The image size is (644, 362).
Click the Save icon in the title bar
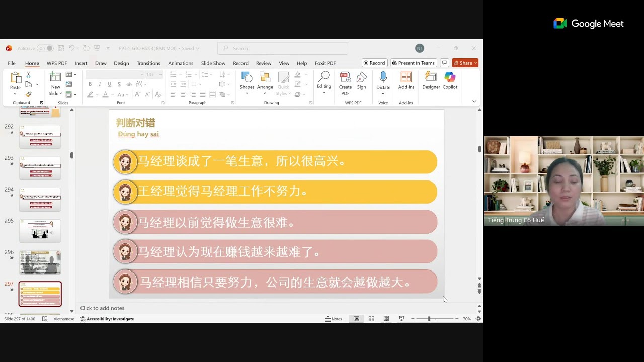[61, 48]
